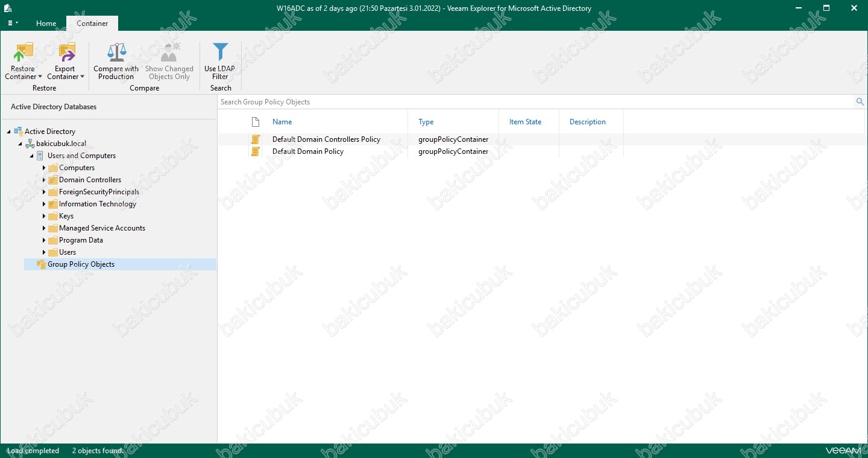868x458 pixels.
Task: Open Compare with Production
Action: click(x=116, y=62)
